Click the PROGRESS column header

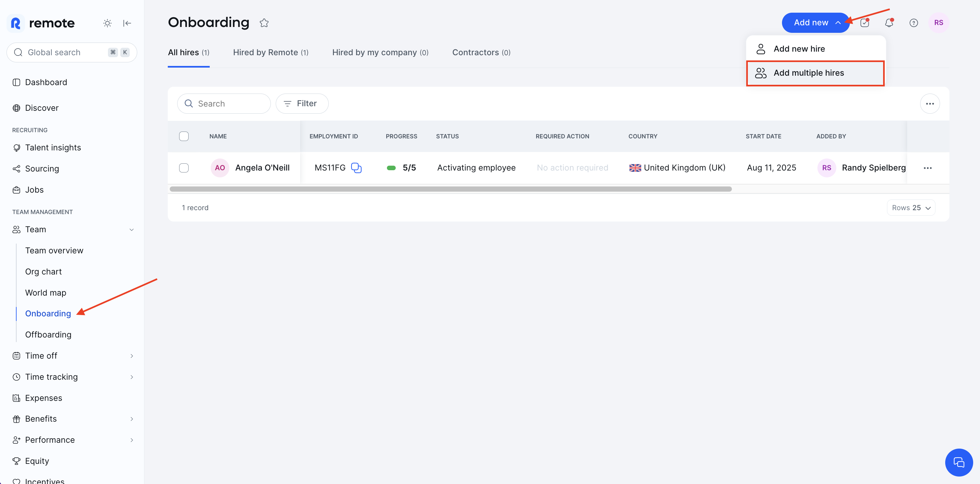(401, 136)
